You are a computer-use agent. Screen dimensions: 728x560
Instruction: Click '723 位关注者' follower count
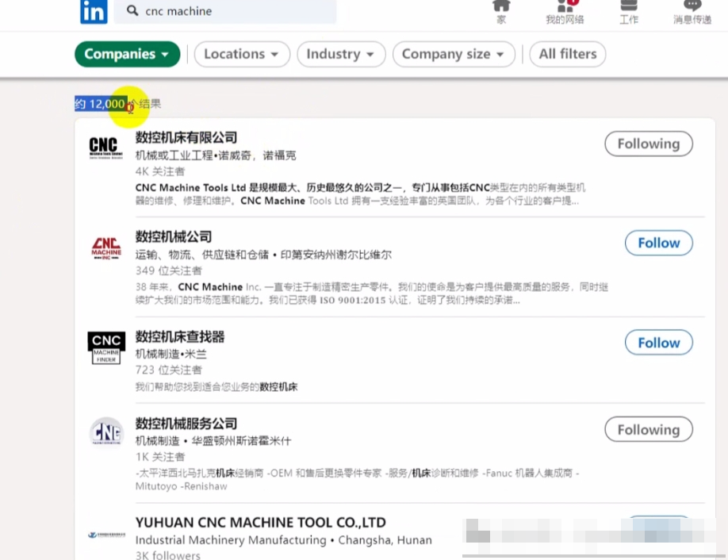click(169, 370)
